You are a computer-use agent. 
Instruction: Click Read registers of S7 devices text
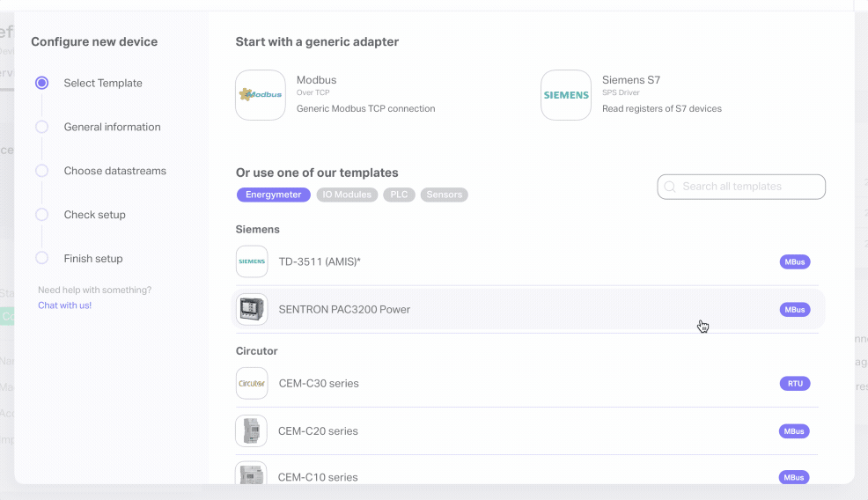pos(662,108)
